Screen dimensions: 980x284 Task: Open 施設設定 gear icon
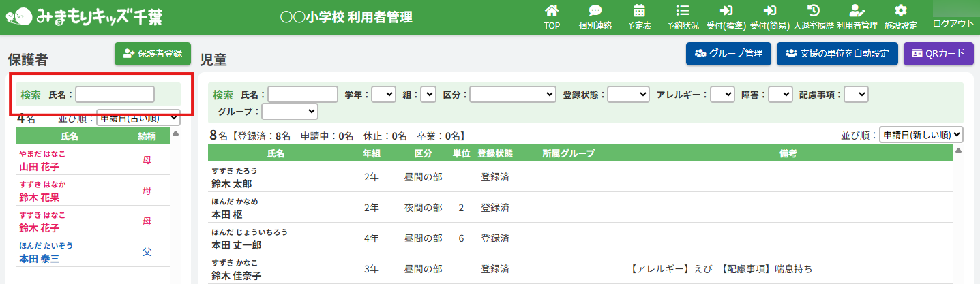(900, 11)
